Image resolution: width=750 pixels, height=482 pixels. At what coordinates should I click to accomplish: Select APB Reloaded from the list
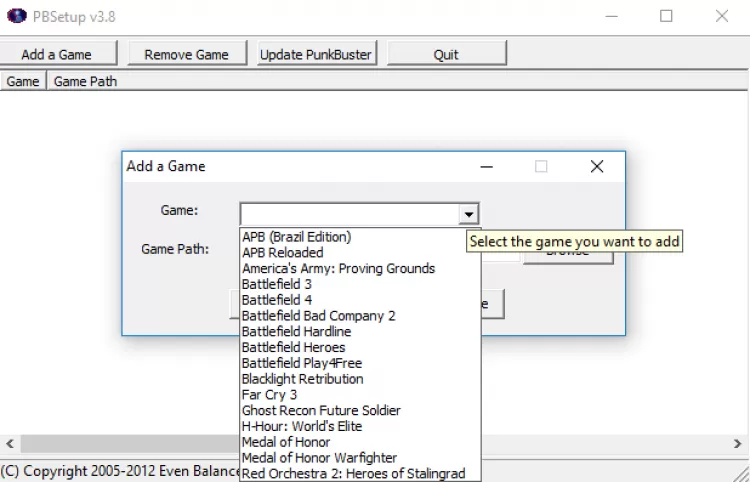[360, 252]
